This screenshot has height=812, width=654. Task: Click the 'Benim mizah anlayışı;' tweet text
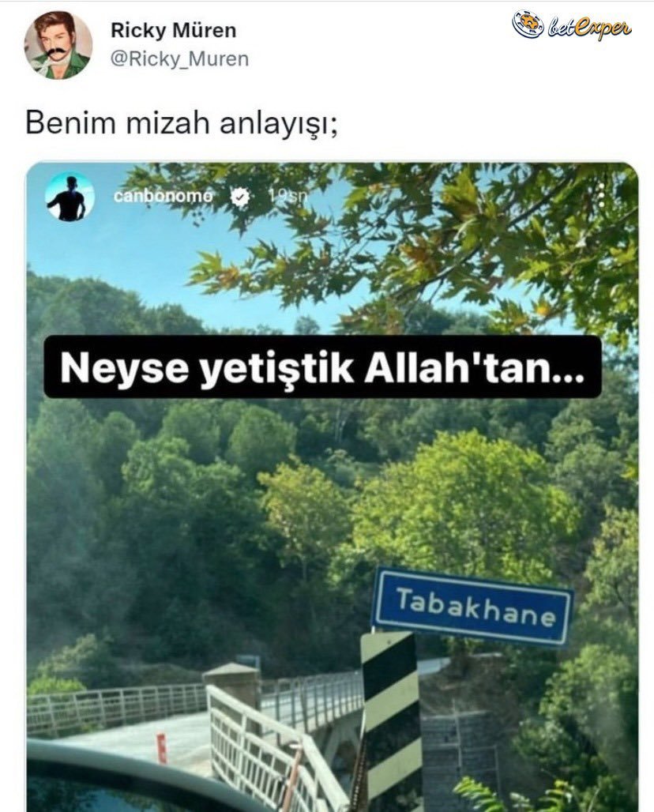(181, 124)
